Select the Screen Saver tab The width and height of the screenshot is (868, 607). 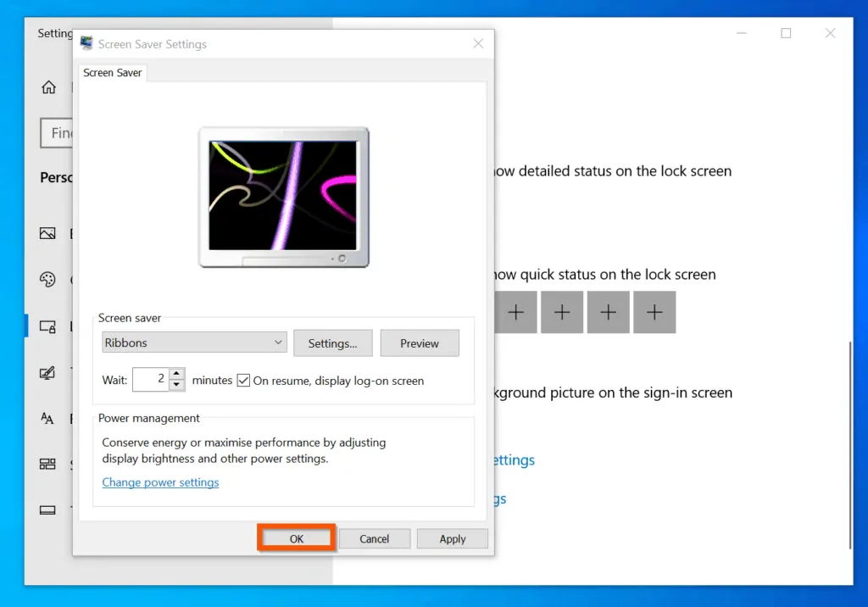pos(113,73)
